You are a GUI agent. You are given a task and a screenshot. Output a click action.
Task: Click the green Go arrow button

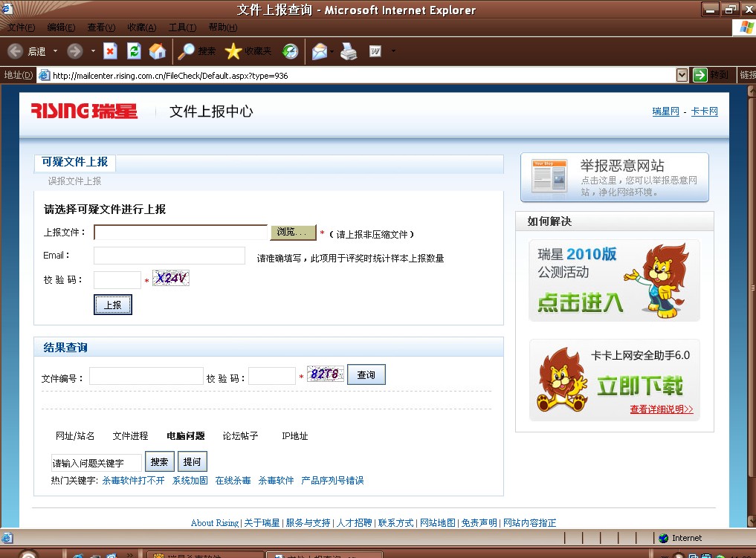[x=700, y=75]
